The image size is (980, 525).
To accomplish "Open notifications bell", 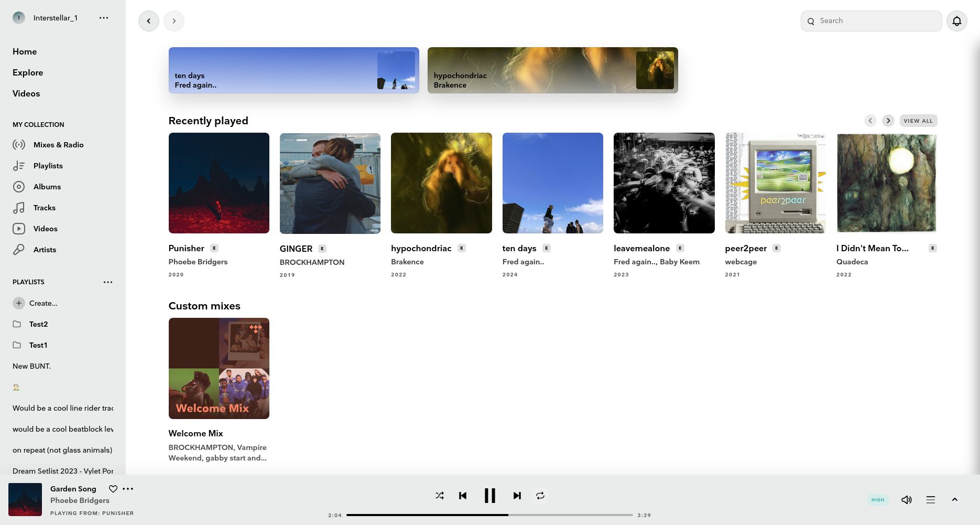I will tap(956, 21).
